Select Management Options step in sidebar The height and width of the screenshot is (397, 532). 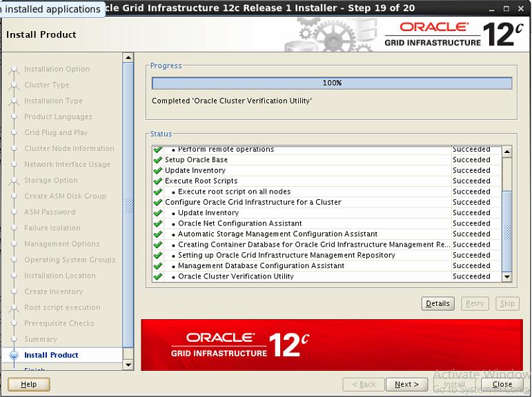(61, 244)
